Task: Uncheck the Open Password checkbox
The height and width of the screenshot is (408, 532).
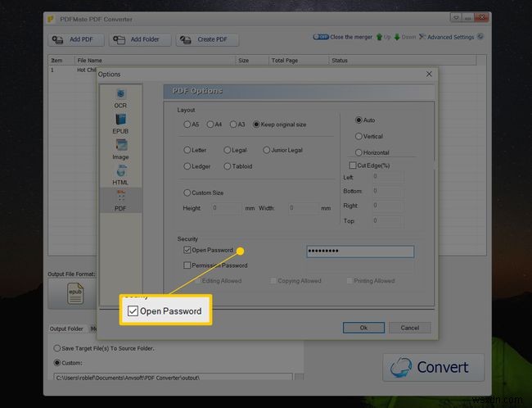Action: coord(187,250)
